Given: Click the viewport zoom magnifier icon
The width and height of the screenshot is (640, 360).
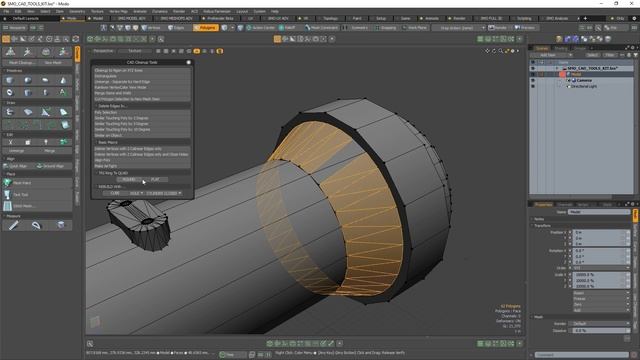Looking at the screenshot, I should coord(500,51).
